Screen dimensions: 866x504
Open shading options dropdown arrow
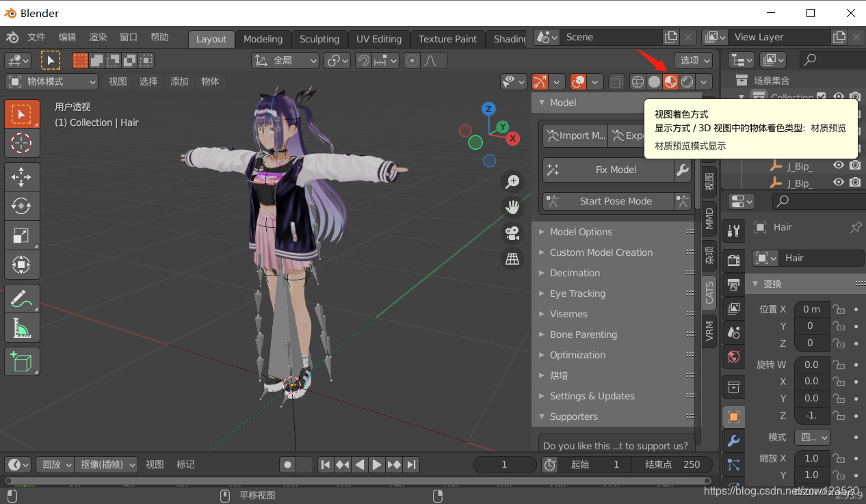(x=705, y=82)
